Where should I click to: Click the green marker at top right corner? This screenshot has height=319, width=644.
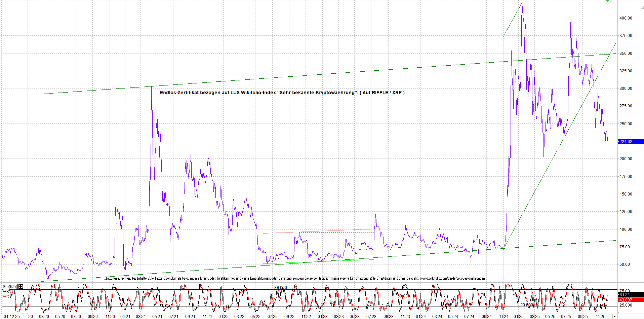tap(607, 1)
